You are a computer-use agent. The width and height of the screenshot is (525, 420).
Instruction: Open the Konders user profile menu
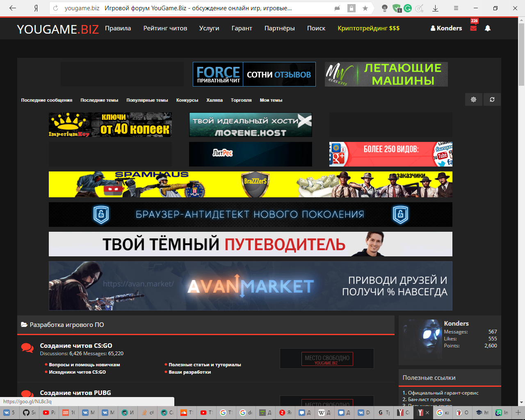(x=446, y=28)
